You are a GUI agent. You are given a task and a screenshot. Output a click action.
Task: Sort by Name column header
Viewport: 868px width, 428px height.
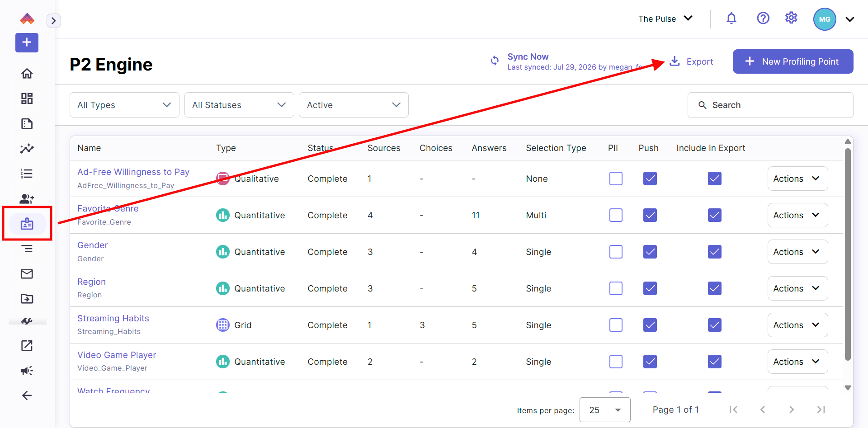coord(89,148)
